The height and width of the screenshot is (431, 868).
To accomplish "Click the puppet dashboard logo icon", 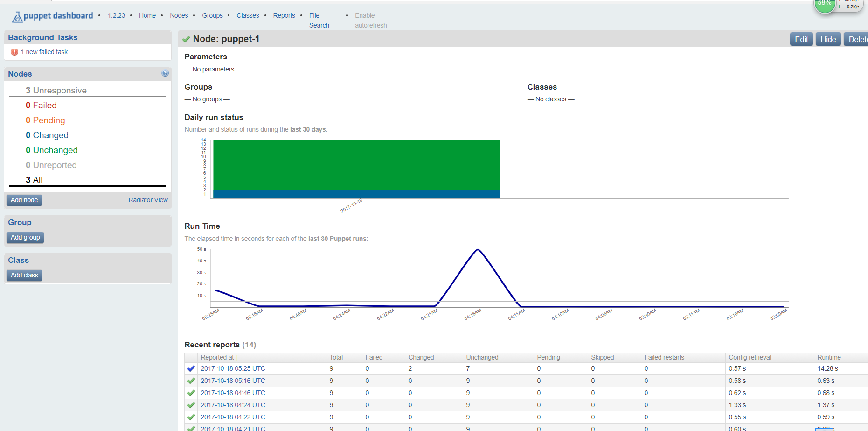I will coord(17,17).
